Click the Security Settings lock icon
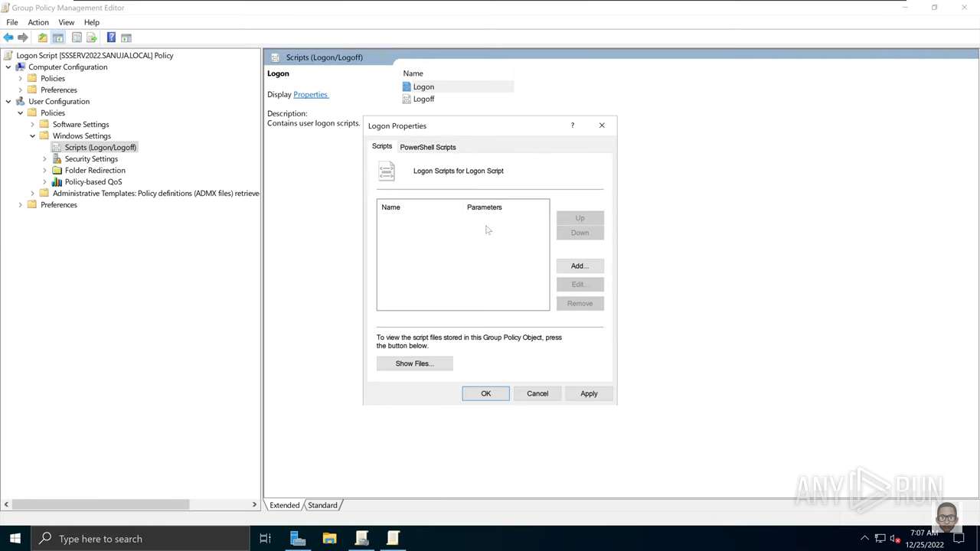The height and width of the screenshot is (551, 980). point(57,158)
